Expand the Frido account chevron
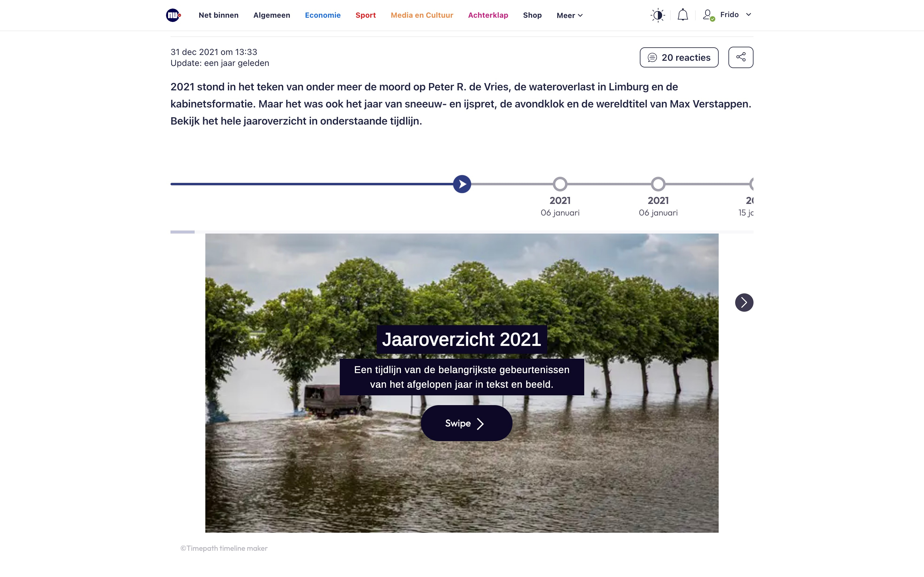 coord(748,15)
